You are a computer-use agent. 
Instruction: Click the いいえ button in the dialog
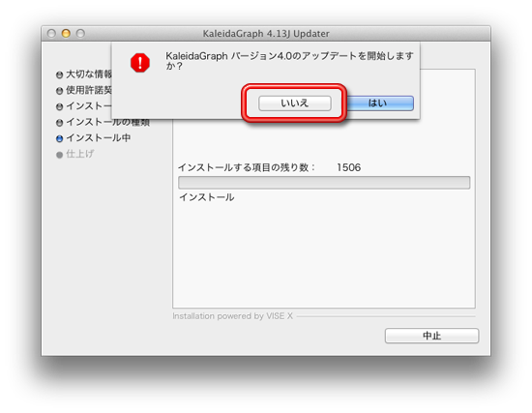tap(294, 103)
